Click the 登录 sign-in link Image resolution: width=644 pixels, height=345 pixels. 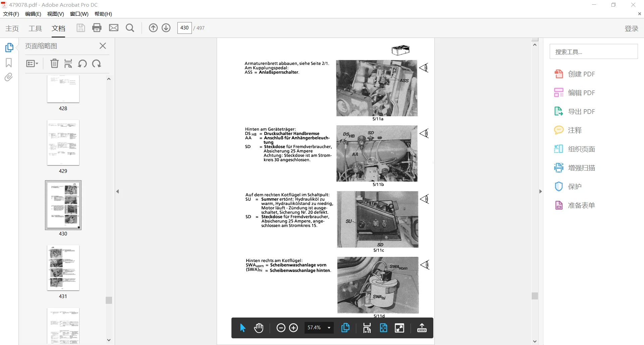pos(632,28)
